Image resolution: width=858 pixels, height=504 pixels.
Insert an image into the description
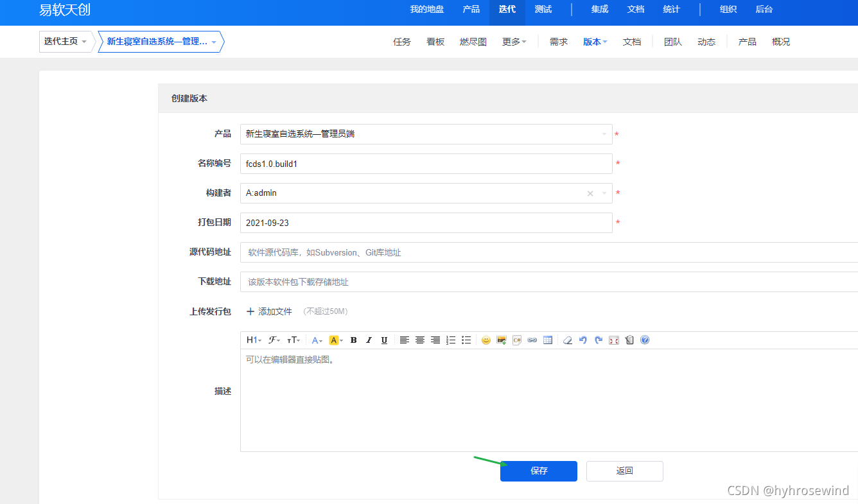[x=502, y=340]
